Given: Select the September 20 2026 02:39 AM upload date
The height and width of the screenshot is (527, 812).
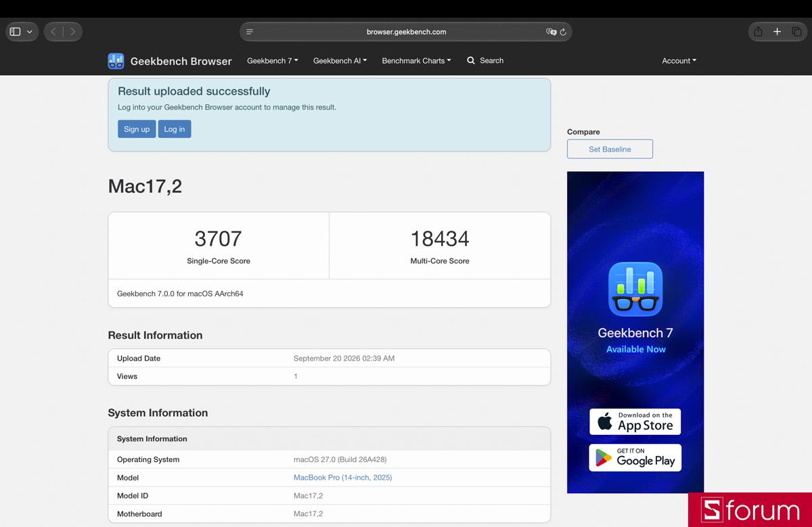Looking at the screenshot, I should [x=344, y=359].
